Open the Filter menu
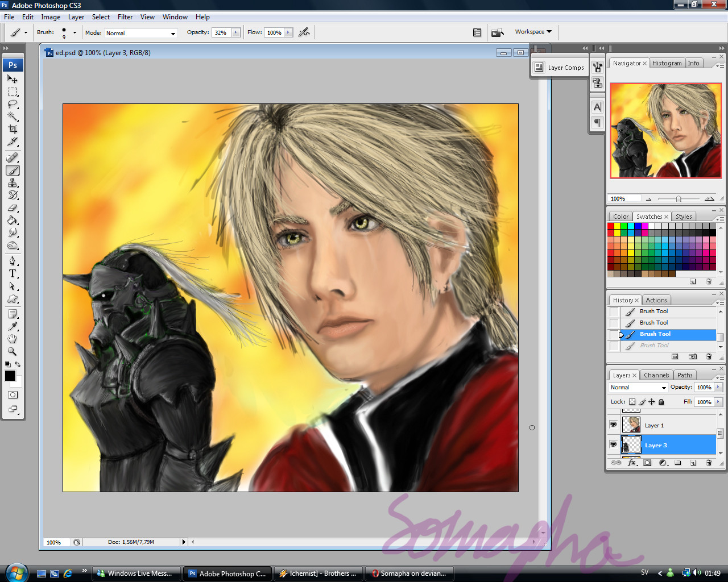Viewport: 728px width, 582px height. [125, 17]
